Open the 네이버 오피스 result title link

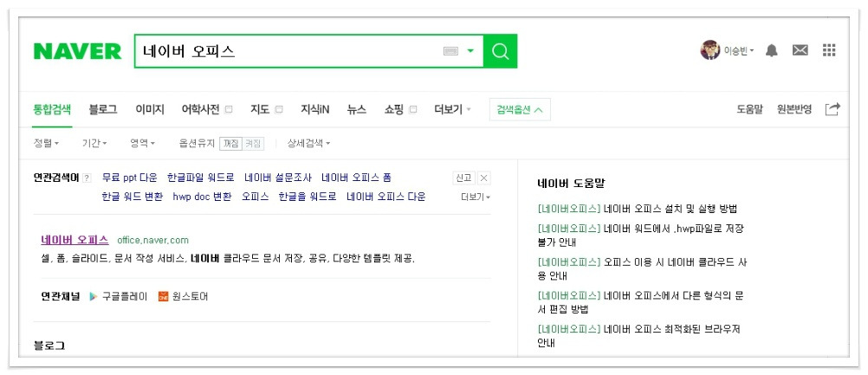[x=74, y=240]
